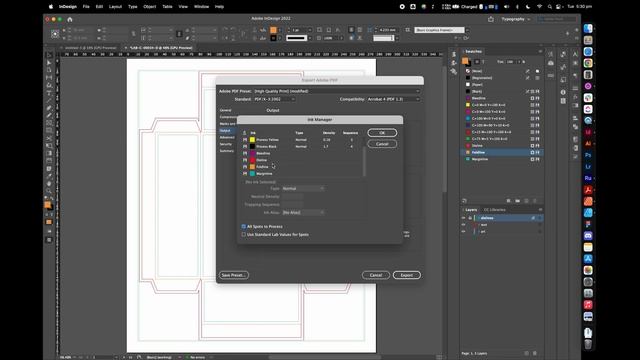The image size is (640, 360).
Task: Hide the dielines layer via its eye icon
Action: pos(463,218)
